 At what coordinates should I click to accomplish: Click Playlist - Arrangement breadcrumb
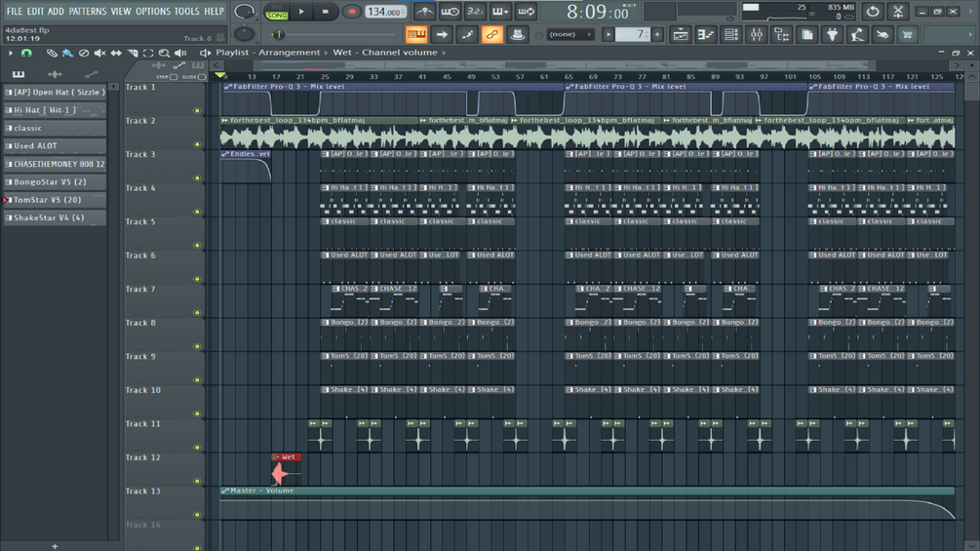267,53
